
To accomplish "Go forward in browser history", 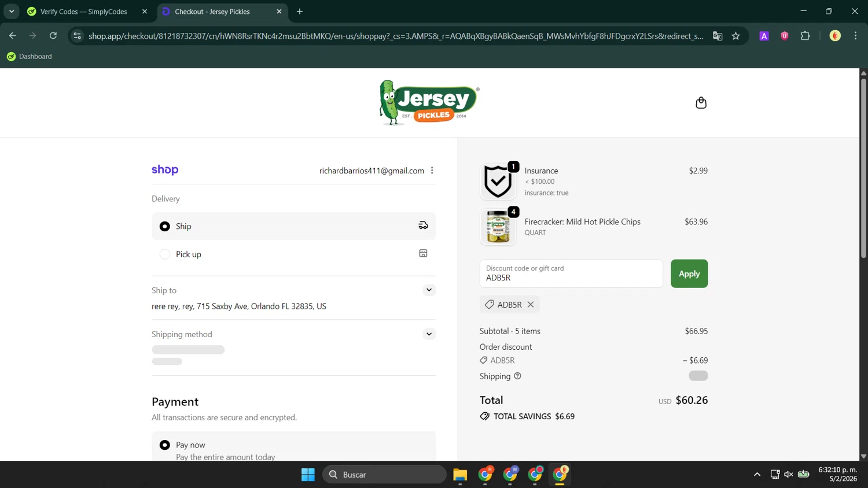I will 32,36.
